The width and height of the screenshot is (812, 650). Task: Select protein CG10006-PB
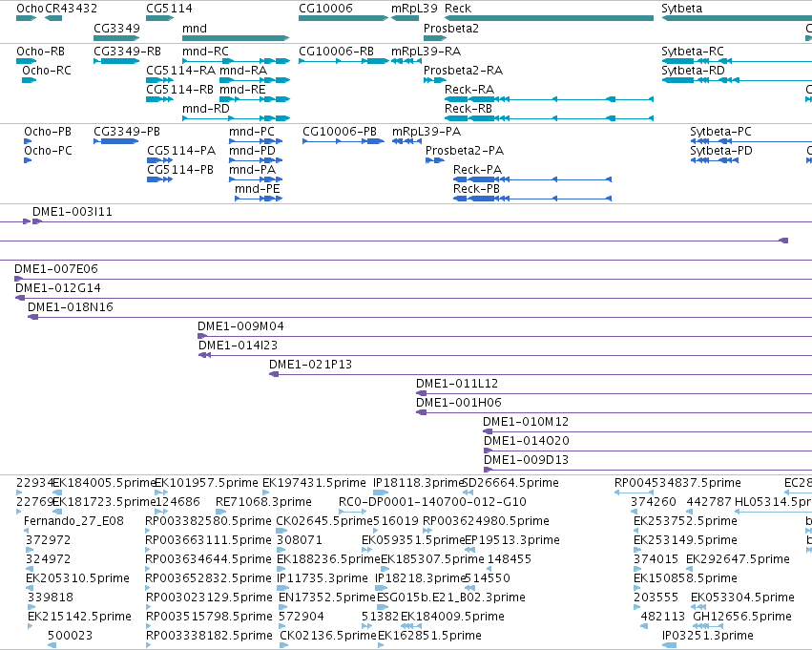[x=344, y=141]
